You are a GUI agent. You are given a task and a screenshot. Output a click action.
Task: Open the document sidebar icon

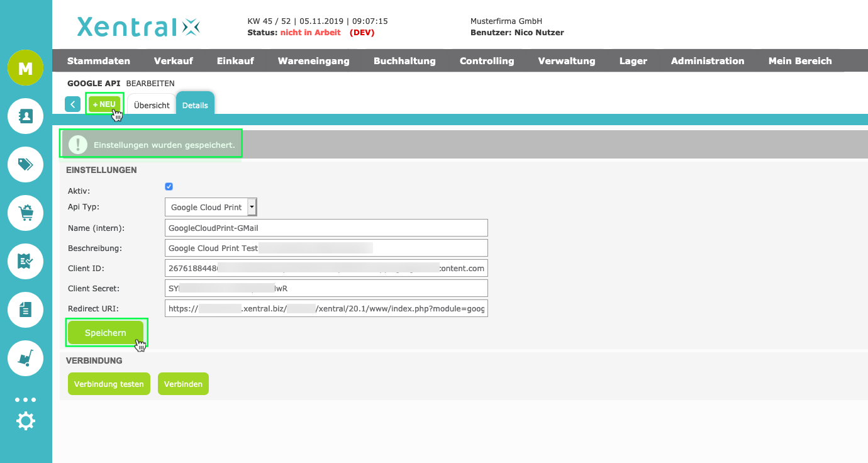pos(25,310)
